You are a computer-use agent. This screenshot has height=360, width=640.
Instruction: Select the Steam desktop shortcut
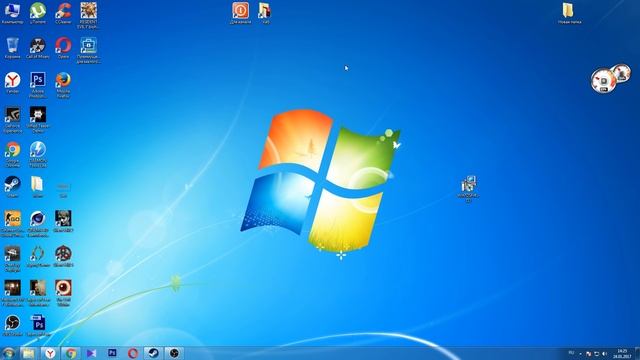[x=12, y=187]
